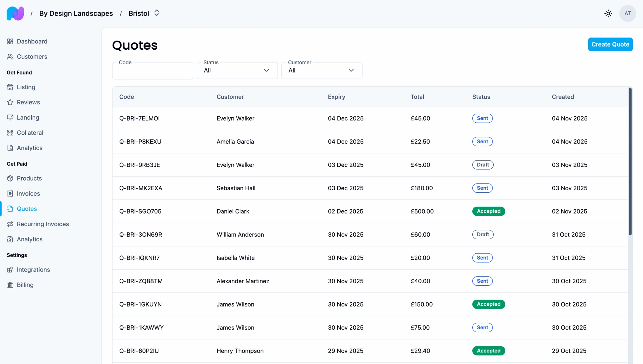Screen dimensions: 643x364
Task: Toggle light/dark theme sun icon
Action: (608, 13)
